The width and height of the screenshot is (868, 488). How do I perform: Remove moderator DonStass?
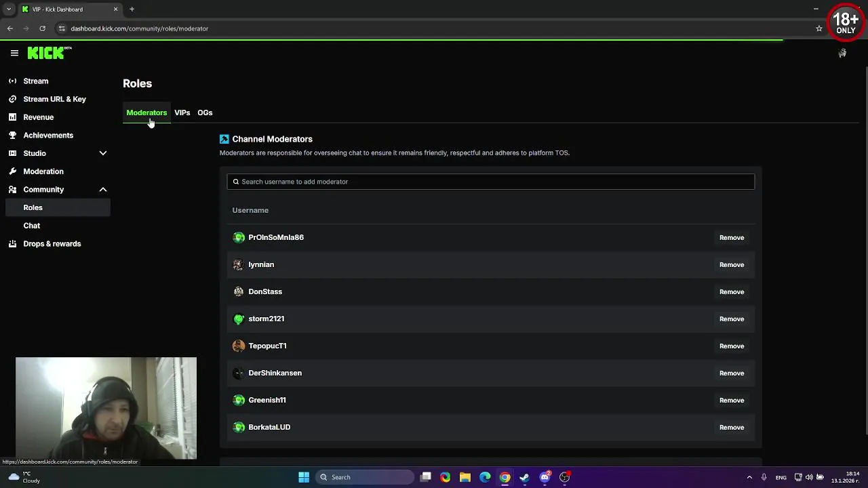[x=732, y=291]
